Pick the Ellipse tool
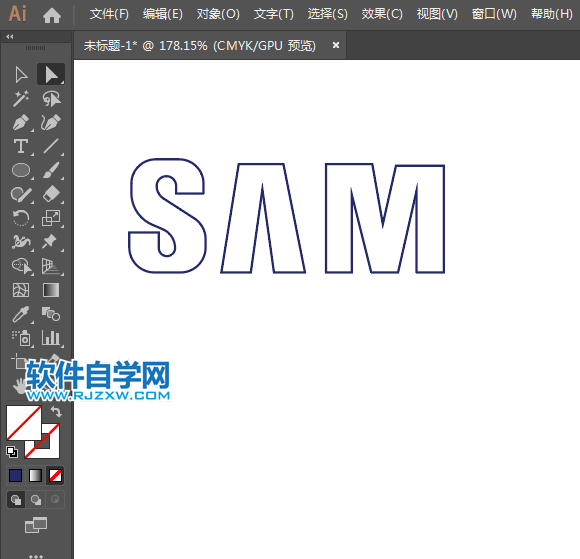Image resolution: width=580 pixels, height=559 pixels. pyautogui.click(x=21, y=171)
